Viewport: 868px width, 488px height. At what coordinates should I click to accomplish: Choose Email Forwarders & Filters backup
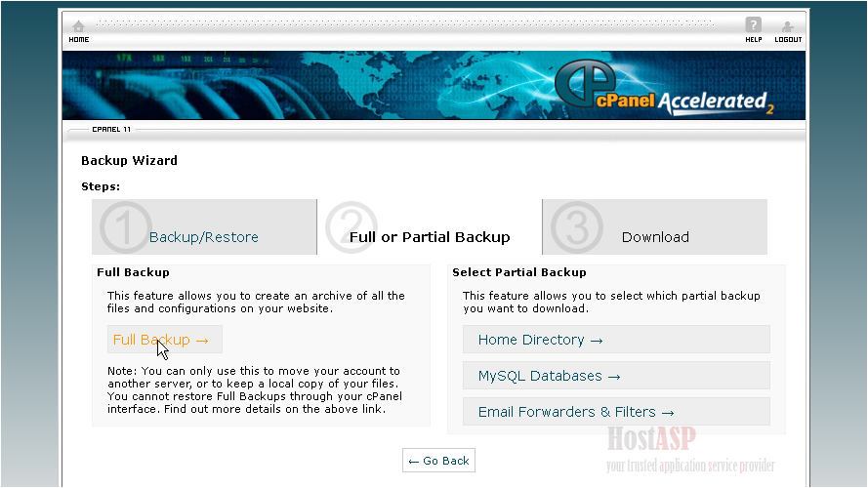coord(576,412)
